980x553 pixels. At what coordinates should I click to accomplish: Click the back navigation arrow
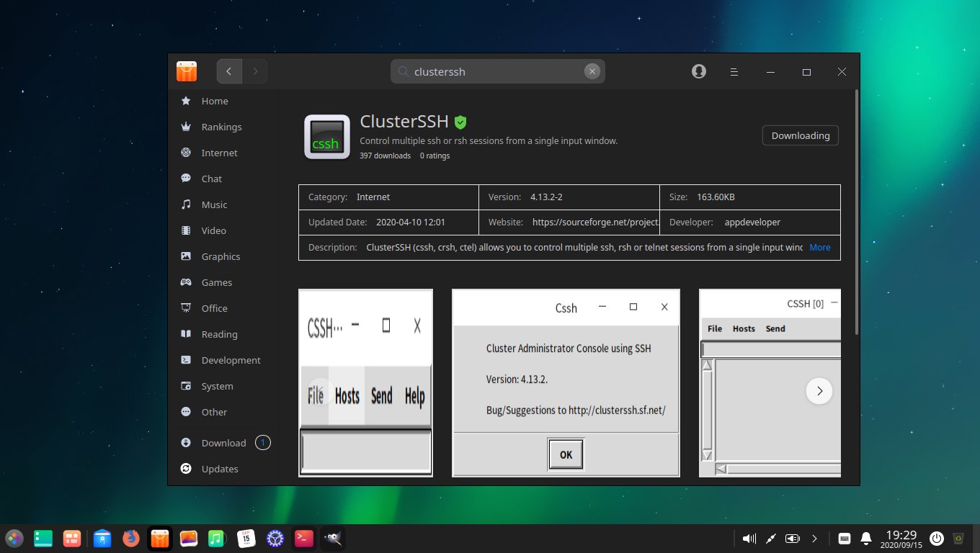point(229,71)
